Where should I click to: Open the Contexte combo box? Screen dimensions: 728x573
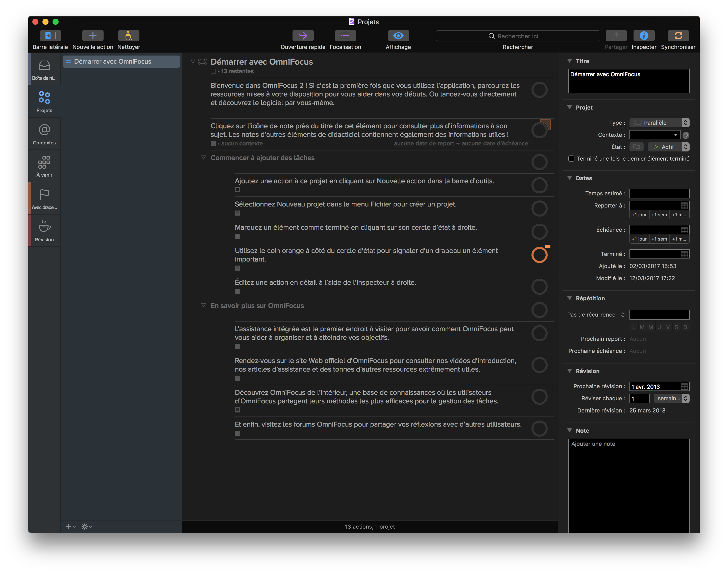[x=654, y=135]
